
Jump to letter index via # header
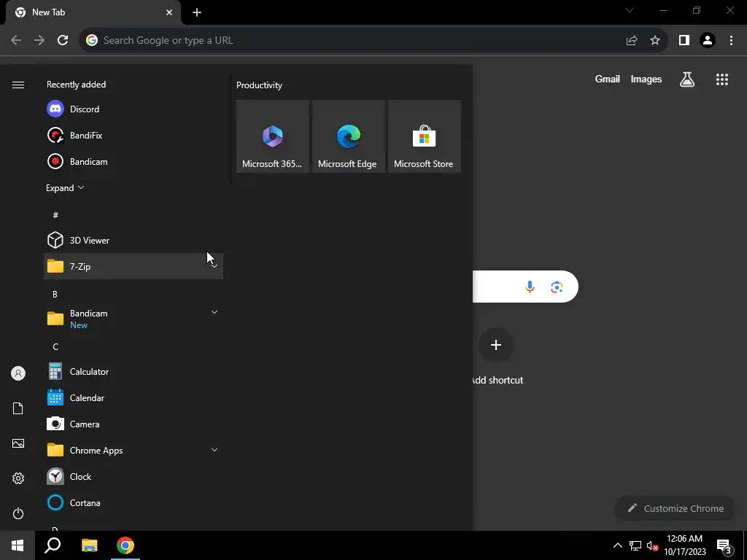point(55,215)
